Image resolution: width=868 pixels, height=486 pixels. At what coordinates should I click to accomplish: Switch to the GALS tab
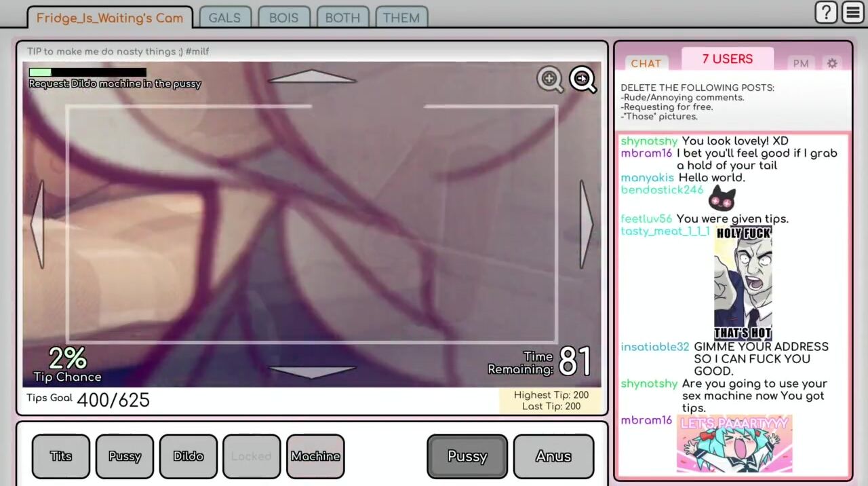coord(224,18)
